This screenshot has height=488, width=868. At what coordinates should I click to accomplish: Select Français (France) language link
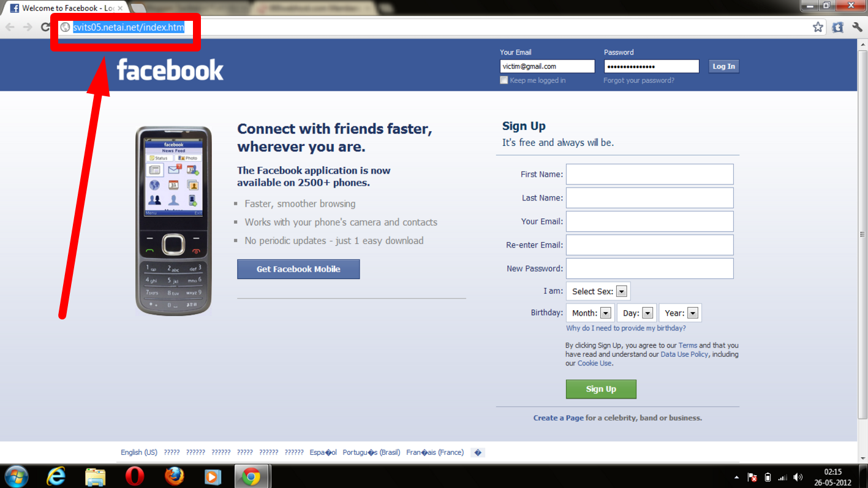click(435, 452)
